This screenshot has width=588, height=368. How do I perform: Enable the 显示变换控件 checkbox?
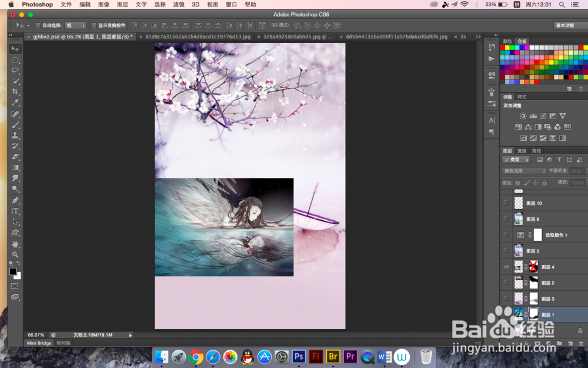(94, 25)
